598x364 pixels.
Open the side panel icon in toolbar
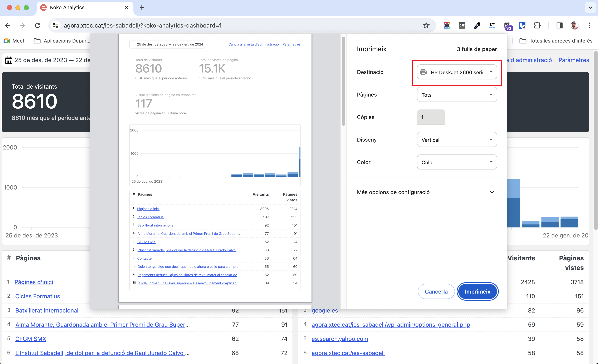pos(559,25)
